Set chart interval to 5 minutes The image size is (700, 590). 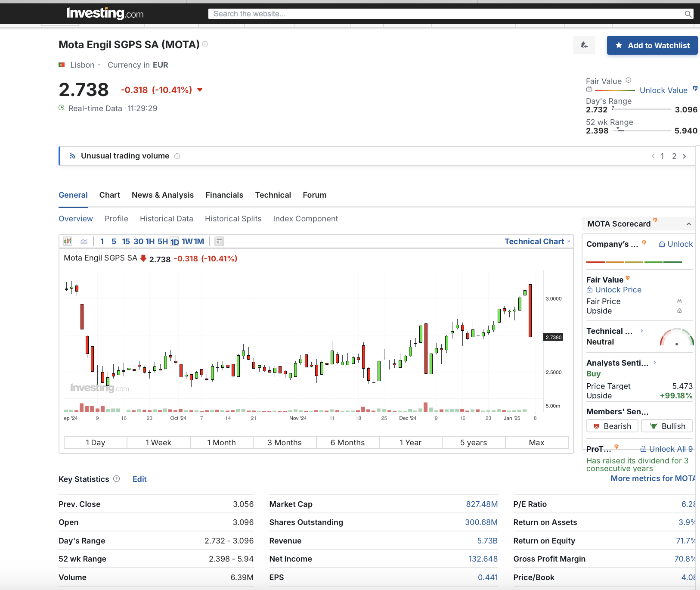(114, 241)
